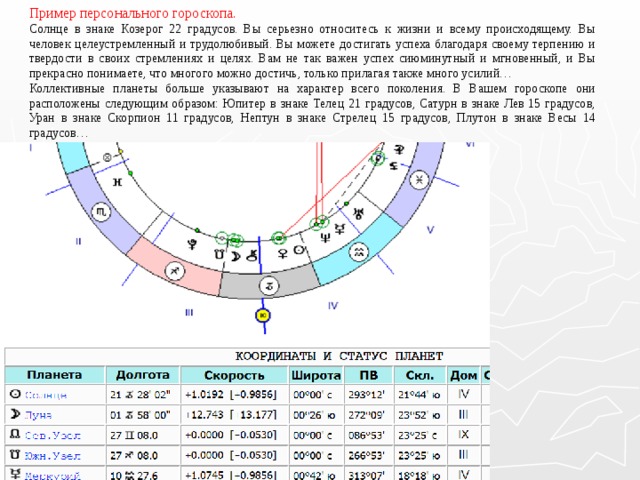Click the Планета column header
Image resolution: width=640 pixels, height=480 pixels.
coord(55,375)
